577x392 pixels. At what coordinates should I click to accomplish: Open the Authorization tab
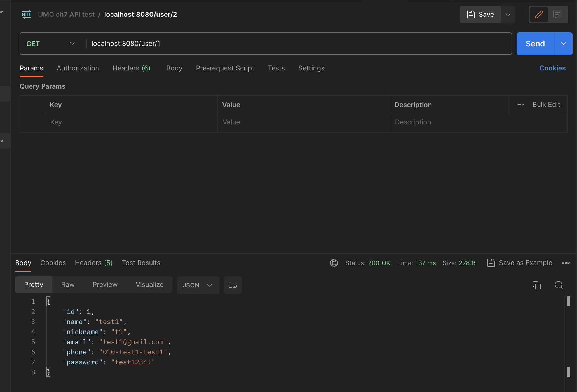pyautogui.click(x=78, y=68)
